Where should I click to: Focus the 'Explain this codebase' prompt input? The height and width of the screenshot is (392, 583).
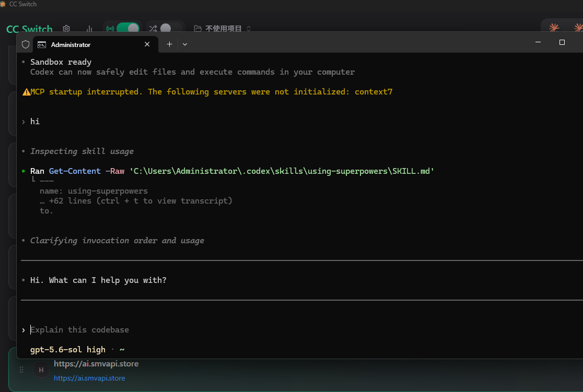(x=79, y=329)
